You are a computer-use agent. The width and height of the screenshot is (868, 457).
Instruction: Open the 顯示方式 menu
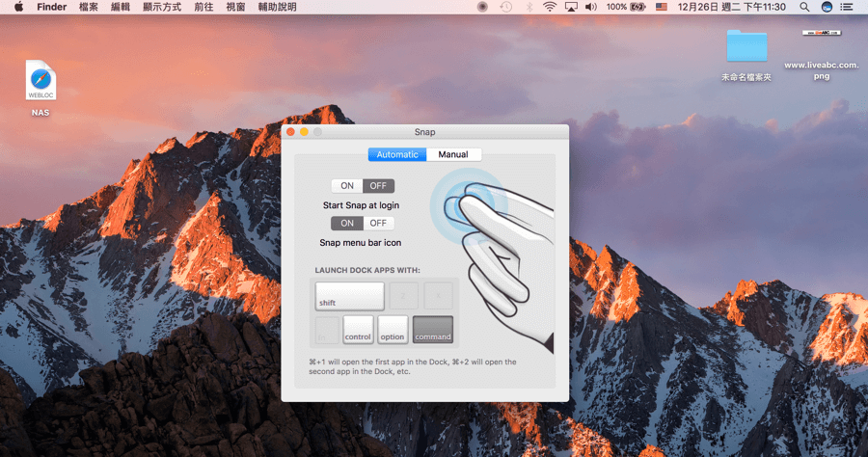tap(162, 7)
